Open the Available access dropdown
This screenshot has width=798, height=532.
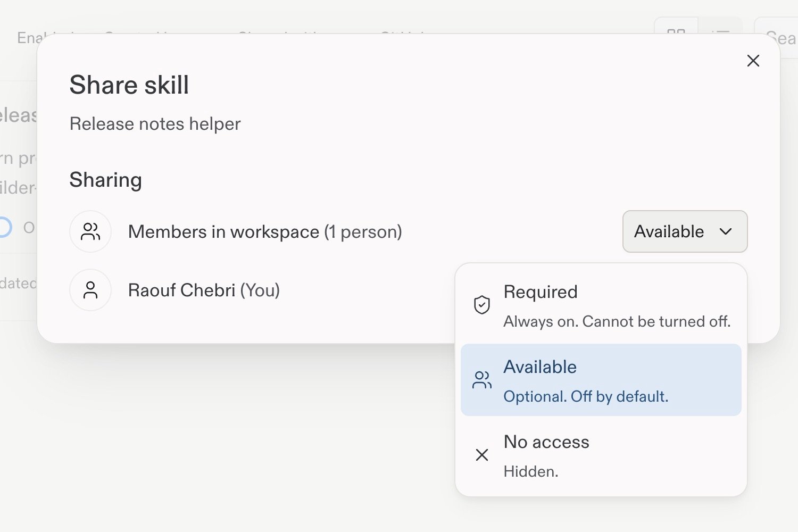pos(685,231)
